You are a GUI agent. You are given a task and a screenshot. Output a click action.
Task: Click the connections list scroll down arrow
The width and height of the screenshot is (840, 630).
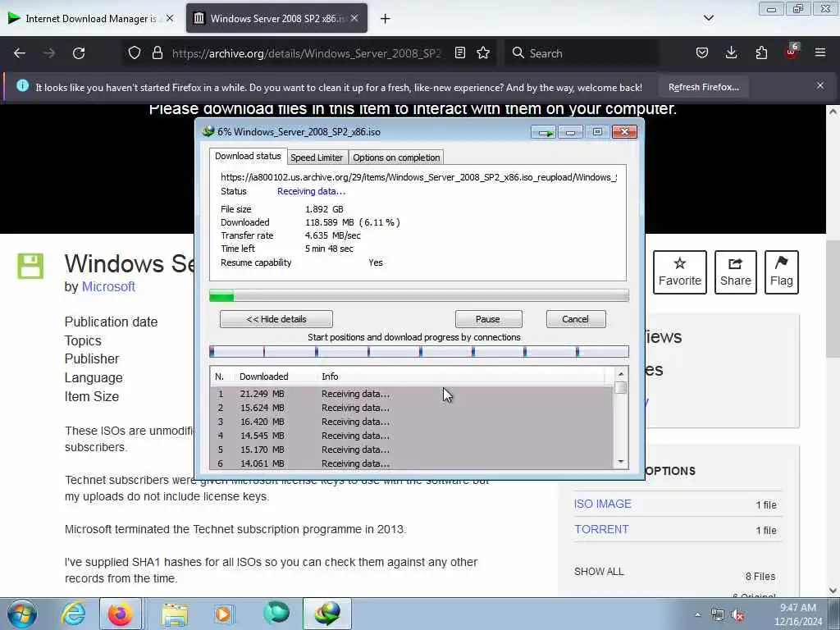(621, 462)
